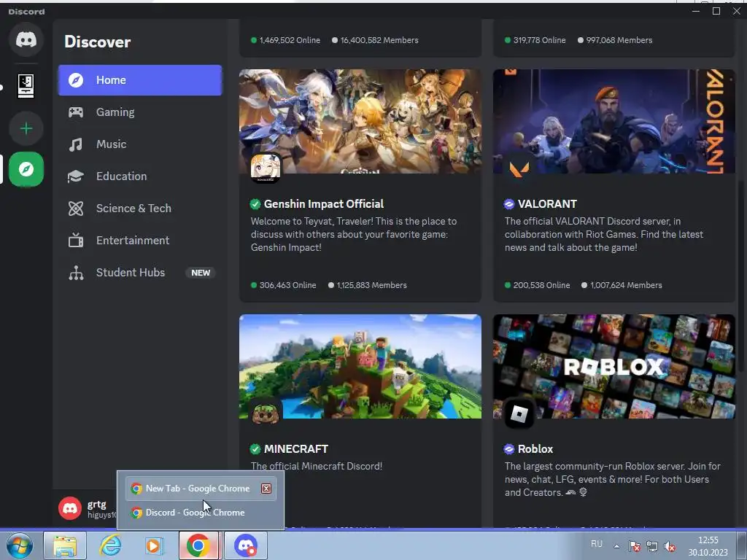Click the Roblox server title
Image resolution: width=747 pixels, height=560 pixels.
pos(535,449)
